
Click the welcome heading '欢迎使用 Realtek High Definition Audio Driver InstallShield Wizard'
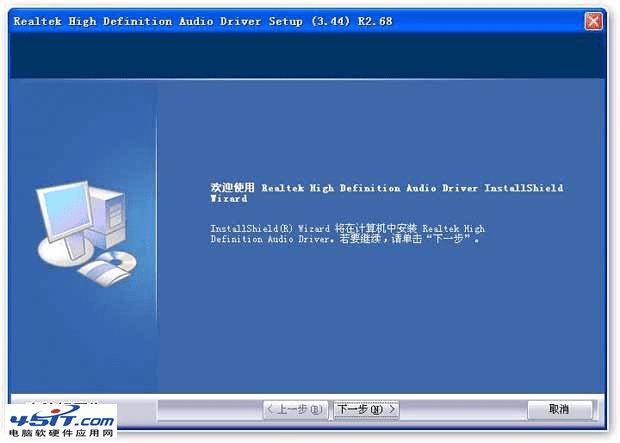pos(387,193)
